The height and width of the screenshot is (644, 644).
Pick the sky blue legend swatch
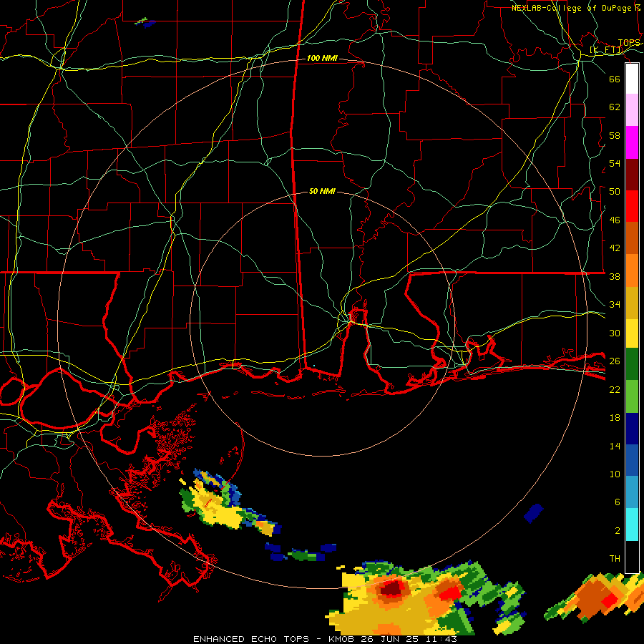(632, 492)
